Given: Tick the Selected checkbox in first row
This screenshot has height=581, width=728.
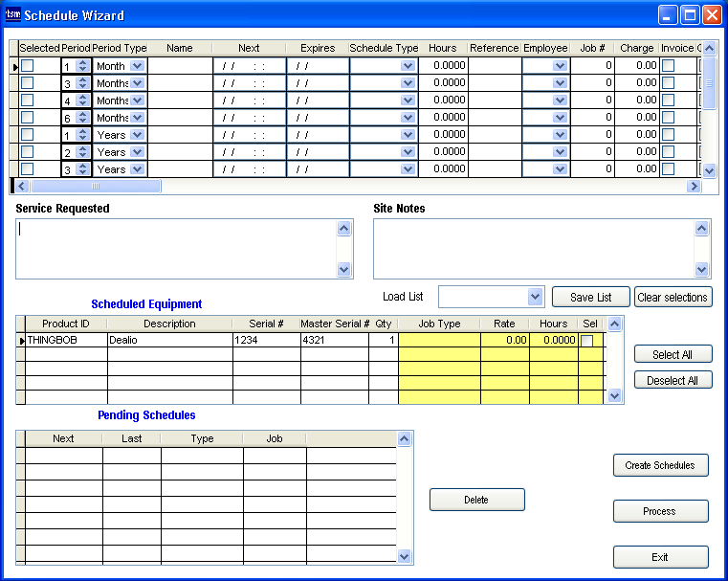Looking at the screenshot, I should tap(28, 66).
